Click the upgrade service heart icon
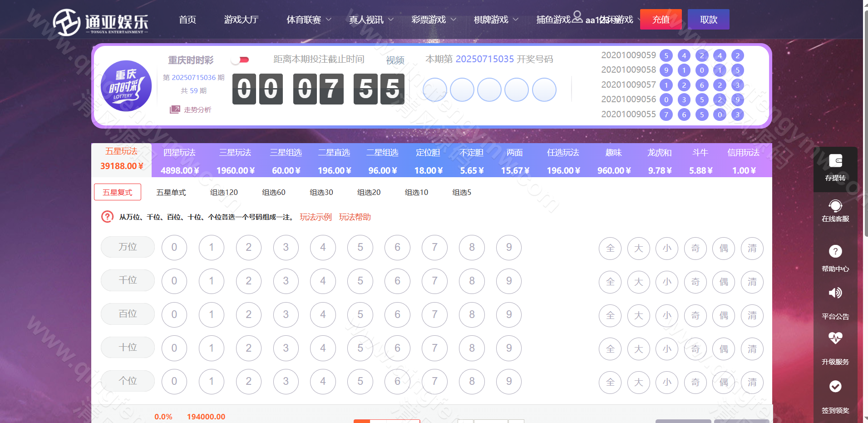The height and width of the screenshot is (423, 868). 835,338
